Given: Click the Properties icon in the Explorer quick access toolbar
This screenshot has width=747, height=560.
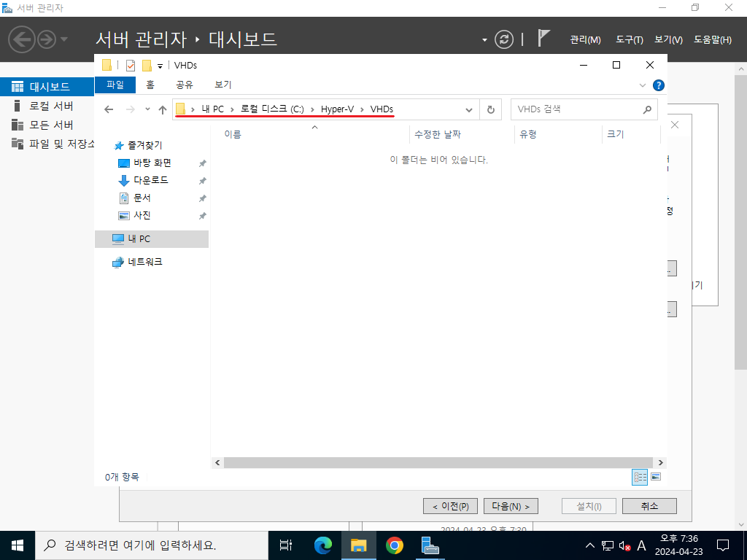Looking at the screenshot, I should tap(131, 66).
